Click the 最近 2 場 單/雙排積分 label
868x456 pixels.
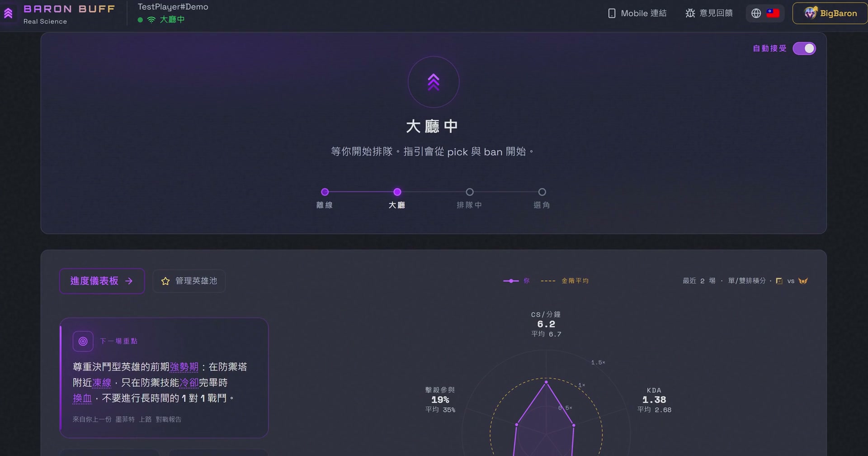[x=724, y=281]
